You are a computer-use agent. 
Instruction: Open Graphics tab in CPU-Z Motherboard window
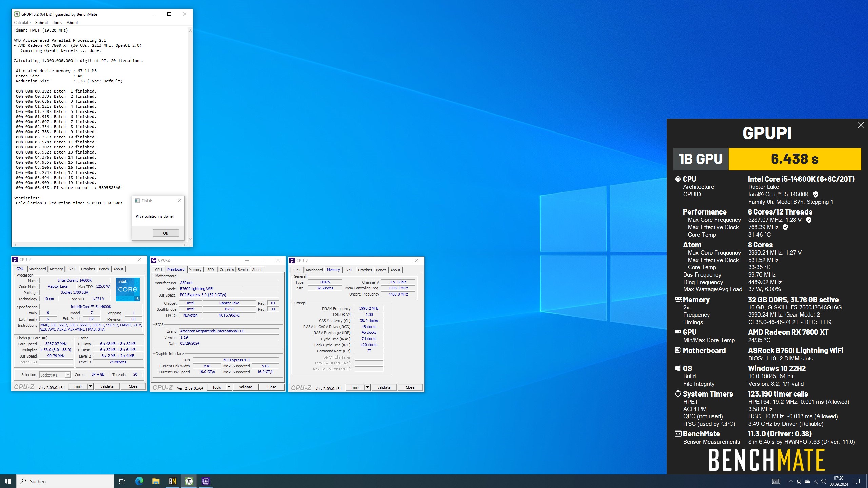(x=227, y=270)
